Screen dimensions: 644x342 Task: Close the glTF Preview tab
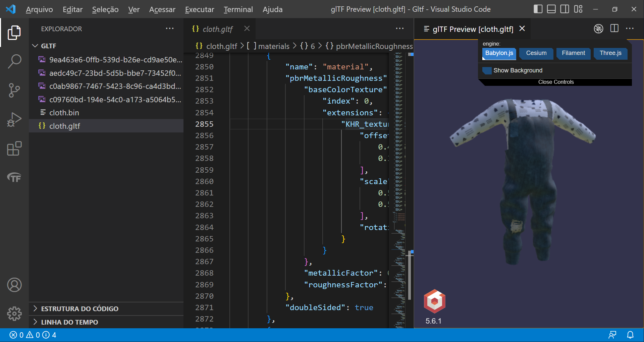[x=522, y=28]
